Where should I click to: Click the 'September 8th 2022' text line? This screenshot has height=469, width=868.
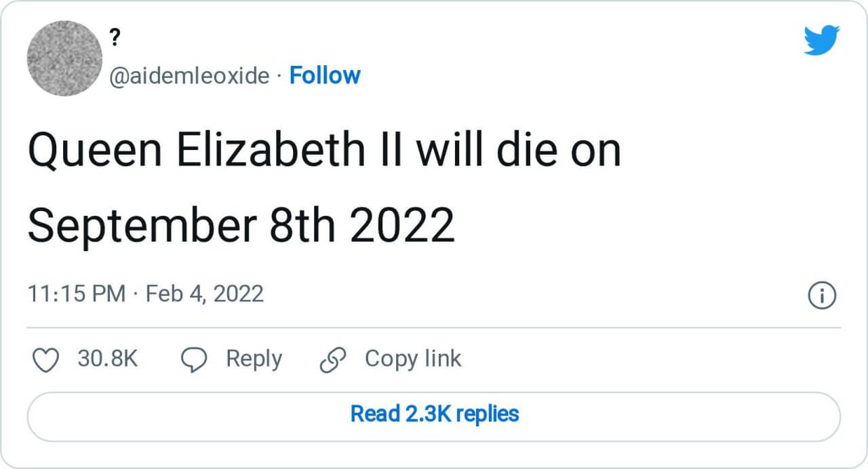(x=241, y=227)
